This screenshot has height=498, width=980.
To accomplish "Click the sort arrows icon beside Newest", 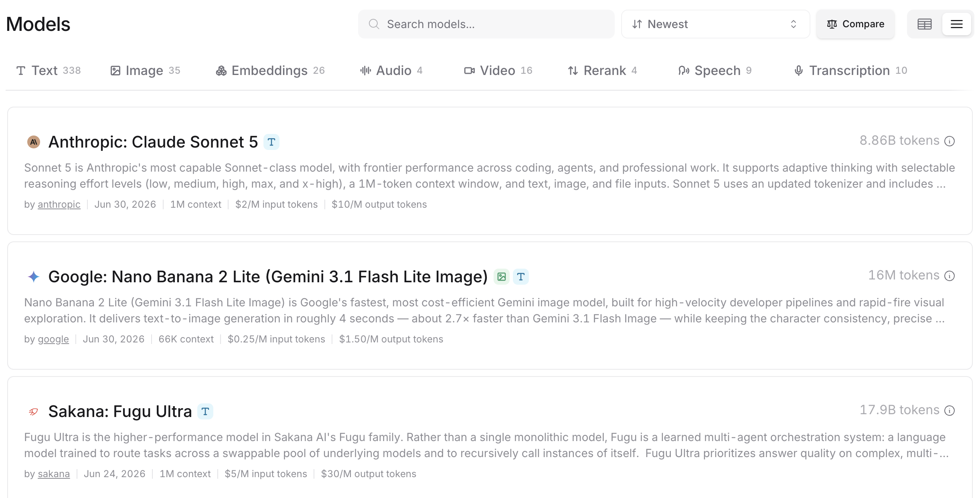I will point(637,24).
